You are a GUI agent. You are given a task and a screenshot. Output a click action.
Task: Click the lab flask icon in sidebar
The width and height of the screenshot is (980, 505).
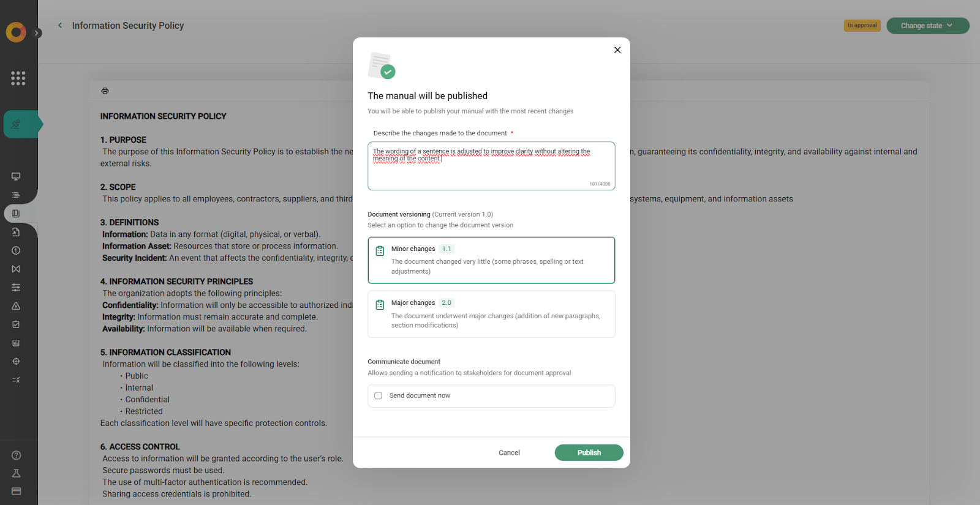tap(17, 473)
